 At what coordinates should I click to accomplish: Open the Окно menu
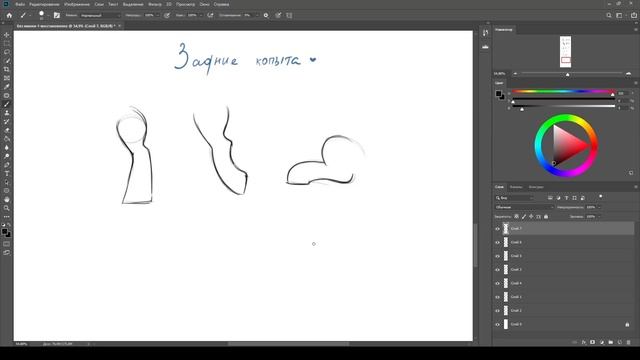click(x=204, y=4)
